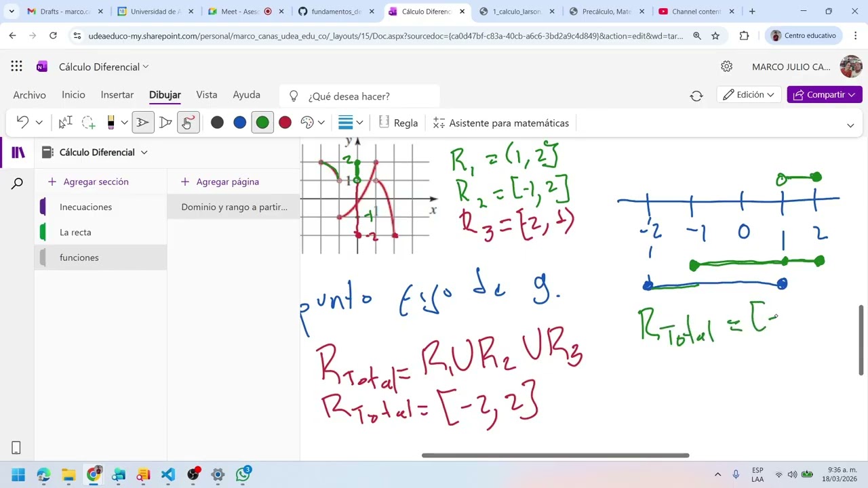Open the color palette icon
The image size is (868, 488).
click(x=307, y=123)
